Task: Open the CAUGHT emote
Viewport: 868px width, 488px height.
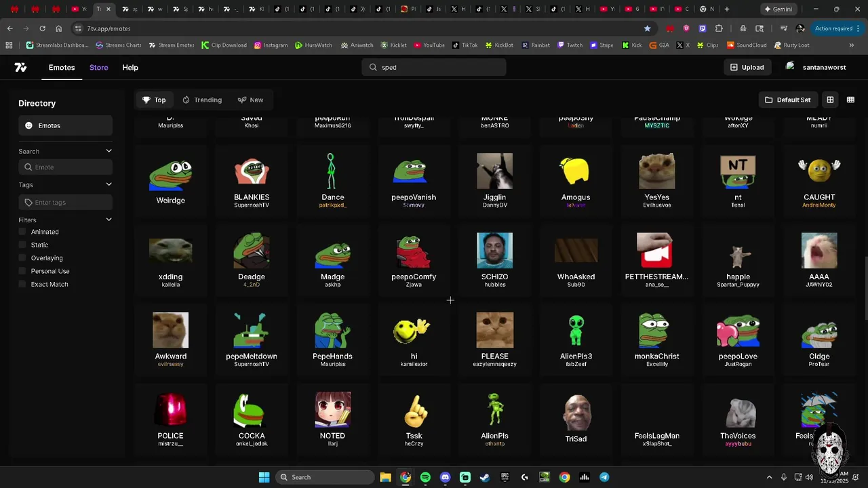Action: (x=819, y=182)
